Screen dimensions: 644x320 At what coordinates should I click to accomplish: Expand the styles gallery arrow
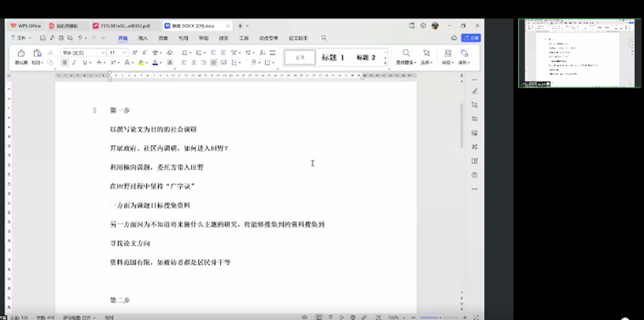385,64
